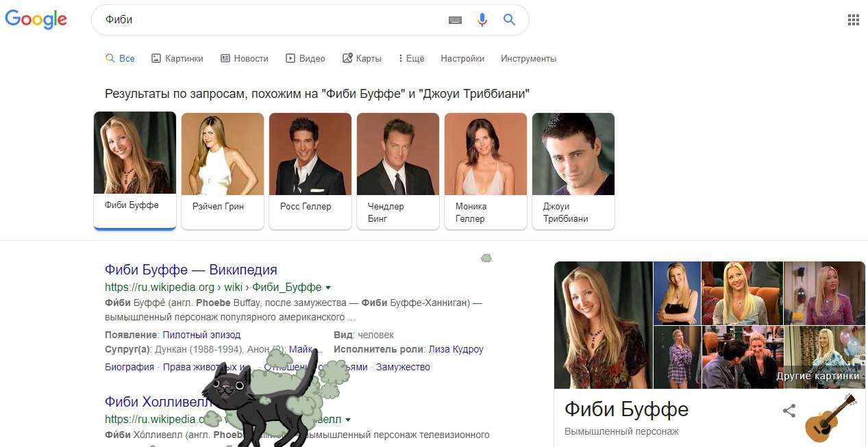Switch to the Видео tab
868x447 pixels.
tap(306, 59)
